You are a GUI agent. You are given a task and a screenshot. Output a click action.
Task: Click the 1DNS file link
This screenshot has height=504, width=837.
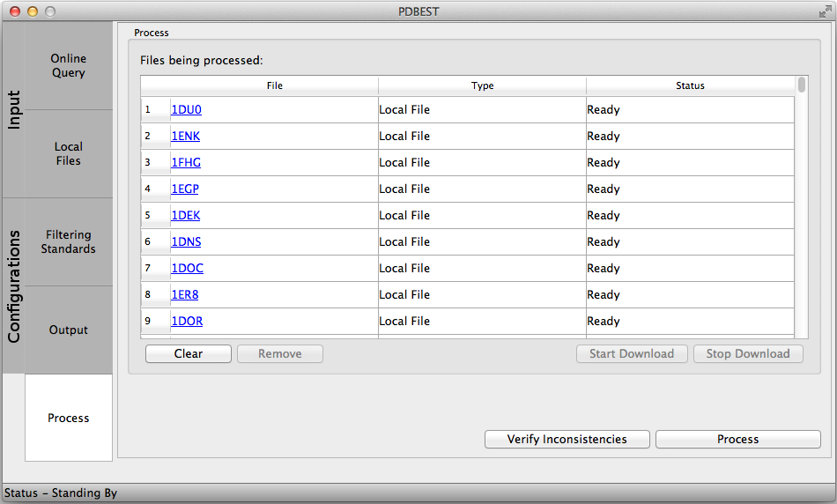(186, 242)
